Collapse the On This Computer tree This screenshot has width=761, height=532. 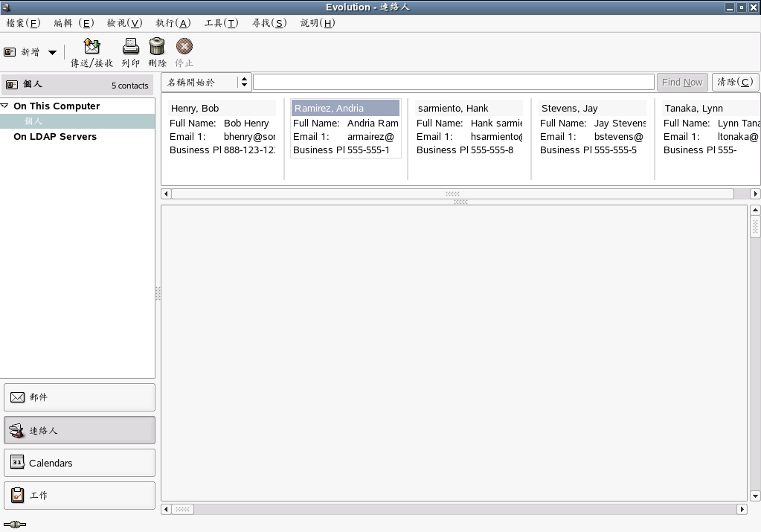[x=5, y=106]
